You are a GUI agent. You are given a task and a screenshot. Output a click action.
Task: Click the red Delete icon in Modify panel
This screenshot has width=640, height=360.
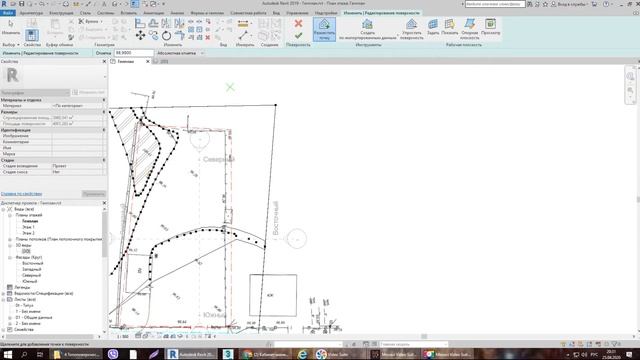[x=208, y=38]
